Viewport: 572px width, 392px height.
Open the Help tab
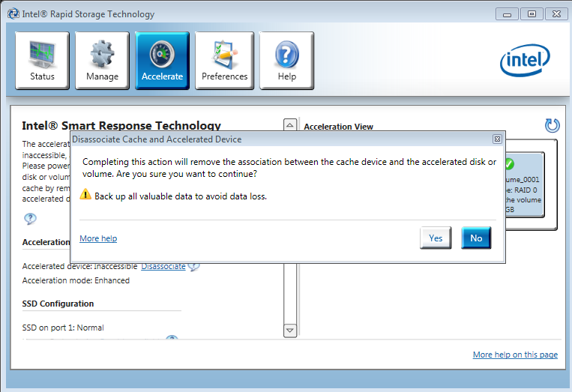coord(286,61)
